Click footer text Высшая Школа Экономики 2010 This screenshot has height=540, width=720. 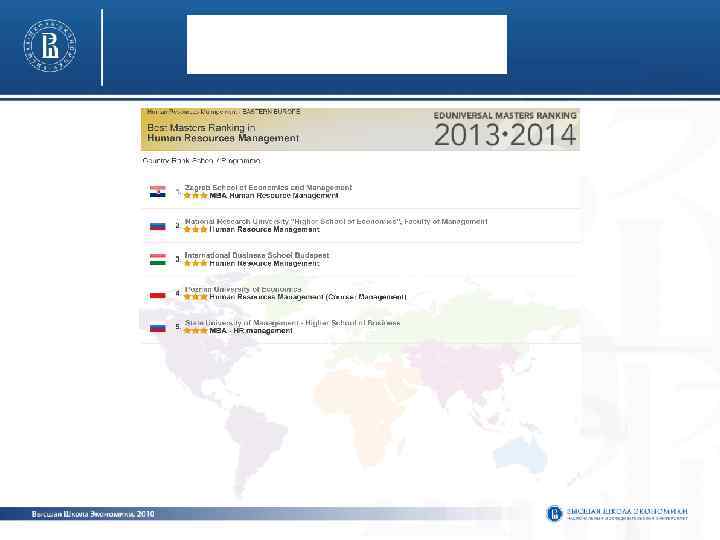93,514
